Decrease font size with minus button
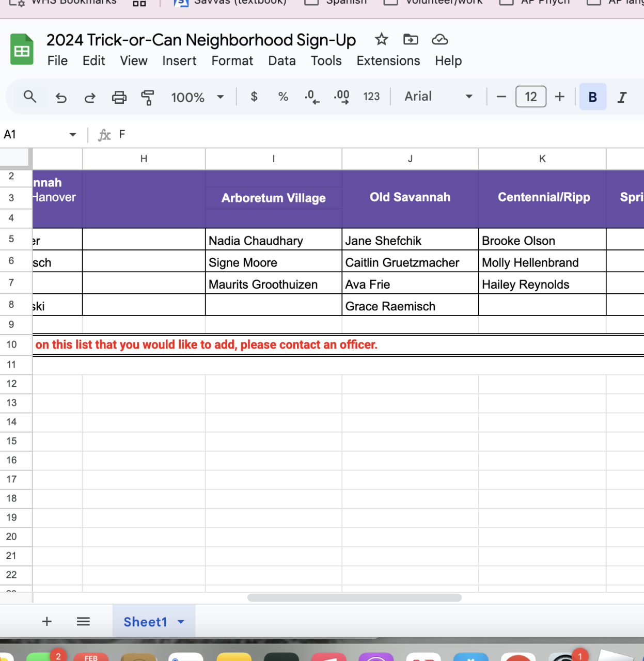 coord(501,97)
